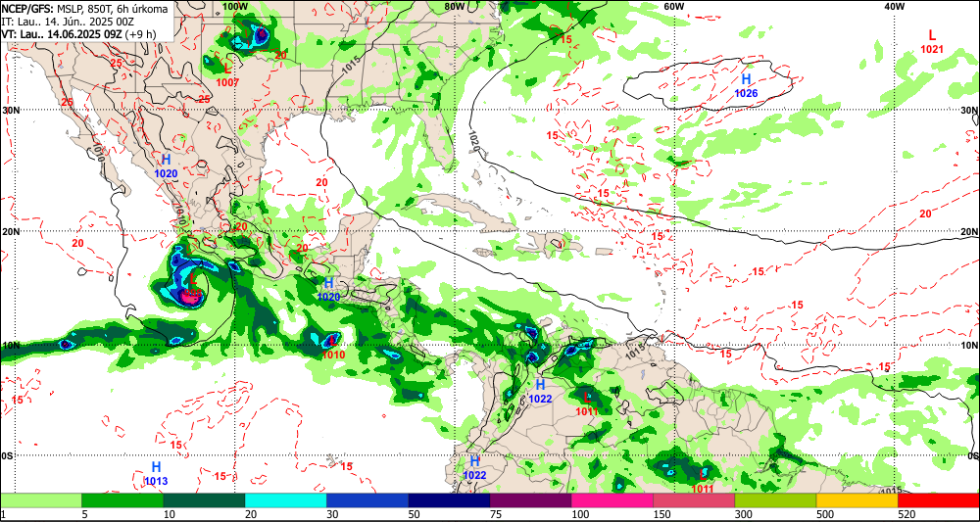Select the magenta 100–150 legend swatch

pos(612,500)
